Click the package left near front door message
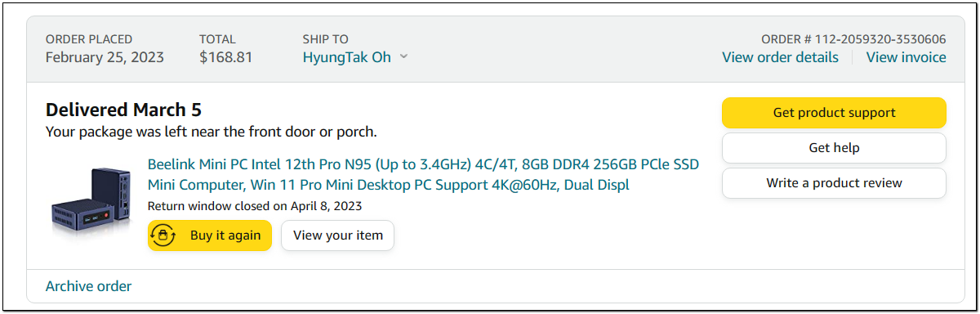Image resolution: width=980 pixels, height=314 pixels. click(x=212, y=132)
